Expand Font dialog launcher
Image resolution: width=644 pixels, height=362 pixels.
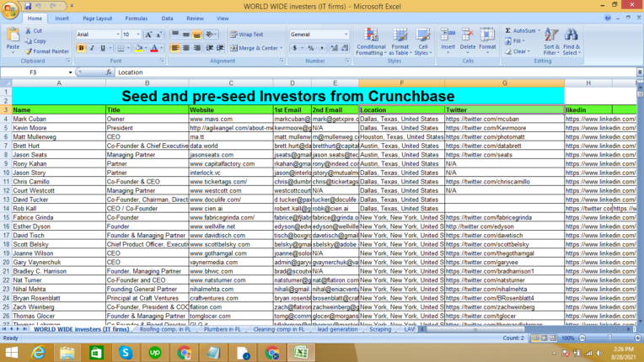[x=162, y=61]
